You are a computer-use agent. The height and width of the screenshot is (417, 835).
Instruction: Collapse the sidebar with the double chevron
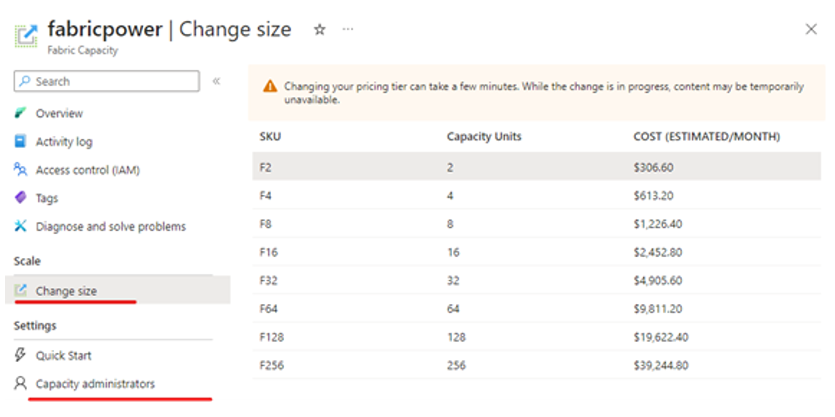coord(217,81)
